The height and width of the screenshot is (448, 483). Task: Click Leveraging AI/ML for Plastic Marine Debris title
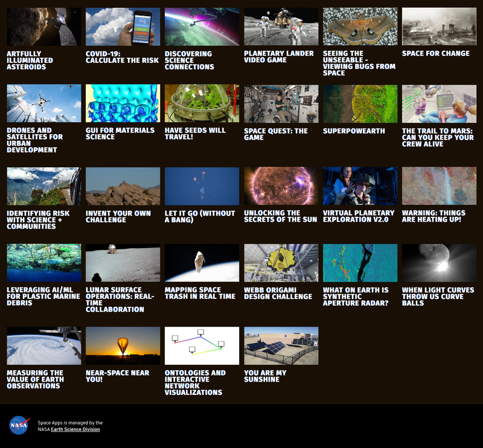click(x=43, y=296)
